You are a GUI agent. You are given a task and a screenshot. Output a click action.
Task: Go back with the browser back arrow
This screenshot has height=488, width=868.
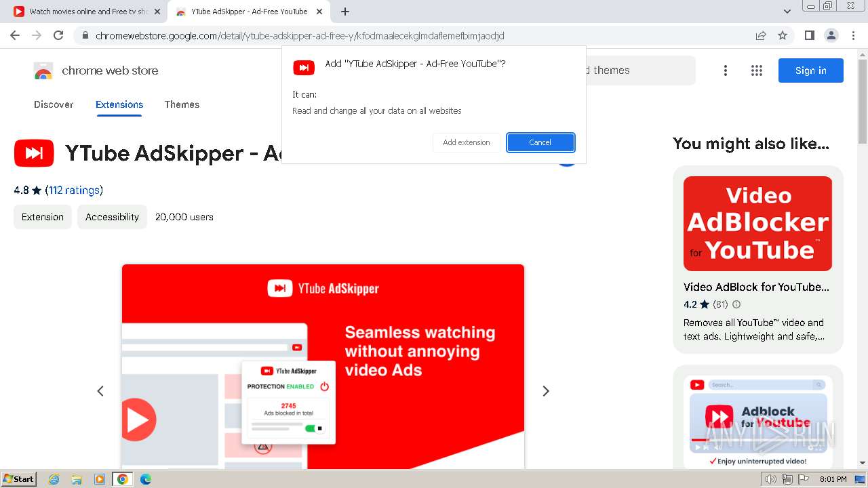[x=15, y=35]
